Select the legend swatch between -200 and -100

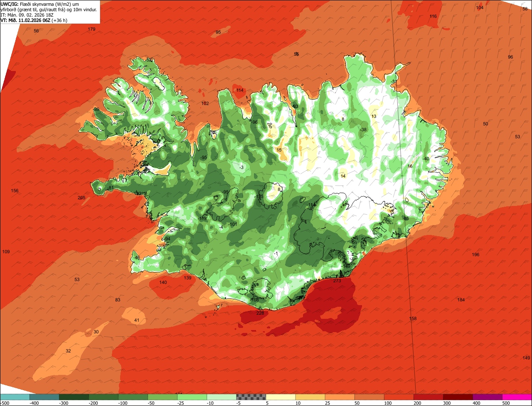tap(103, 397)
